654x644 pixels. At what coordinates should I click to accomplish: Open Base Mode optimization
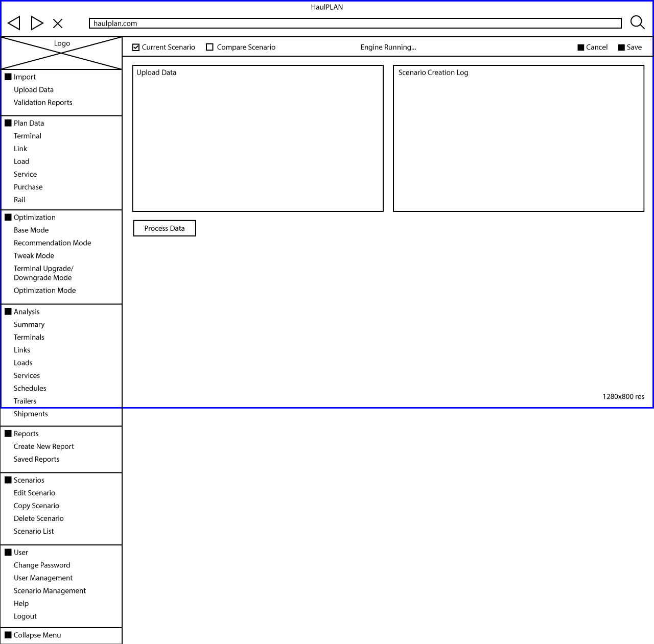tap(31, 230)
